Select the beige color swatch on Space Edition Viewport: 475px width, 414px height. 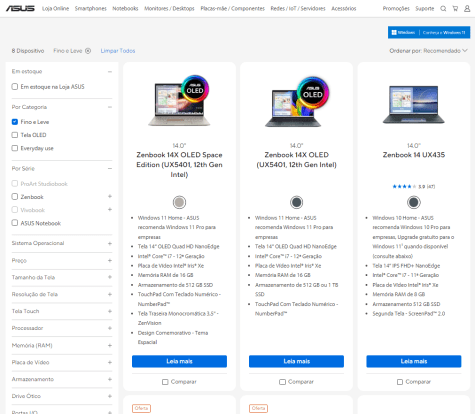[x=179, y=202]
